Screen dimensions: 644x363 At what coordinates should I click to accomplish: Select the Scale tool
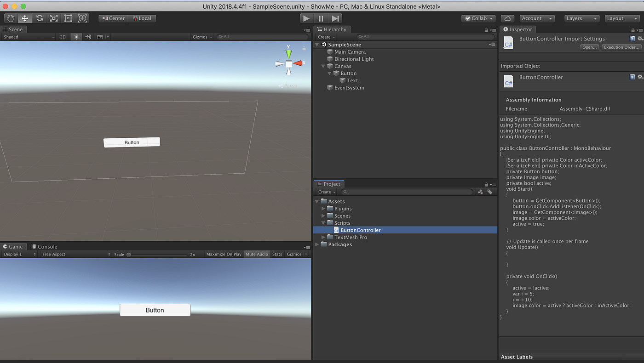tap(54, 18)
